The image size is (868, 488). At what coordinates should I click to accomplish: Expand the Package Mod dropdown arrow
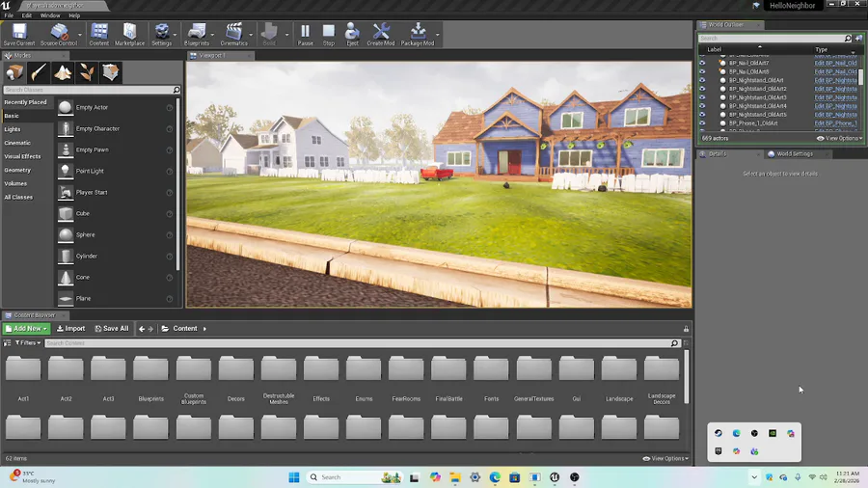[438, 35]
